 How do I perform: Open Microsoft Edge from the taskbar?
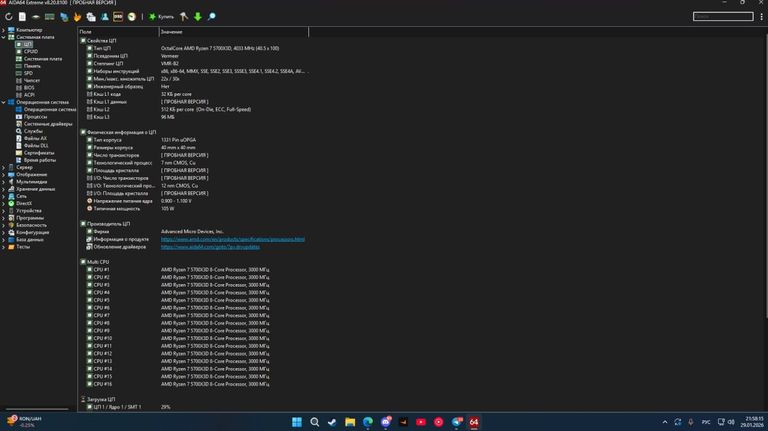click(x=368, y=422)
